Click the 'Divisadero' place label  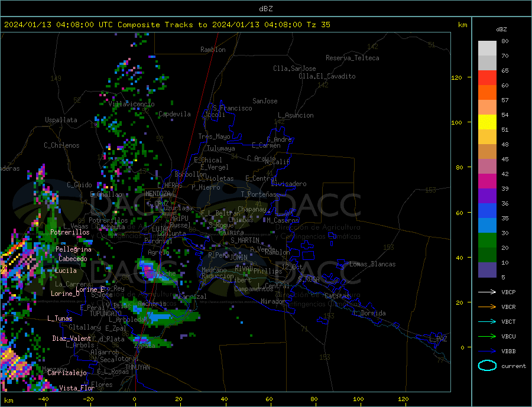click(288, 184)
